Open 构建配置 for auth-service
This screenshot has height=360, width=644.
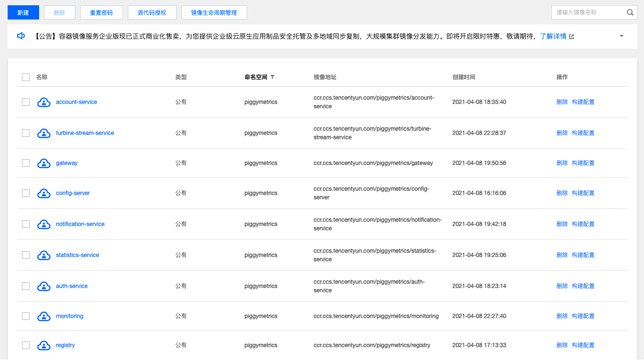[583, 286]
